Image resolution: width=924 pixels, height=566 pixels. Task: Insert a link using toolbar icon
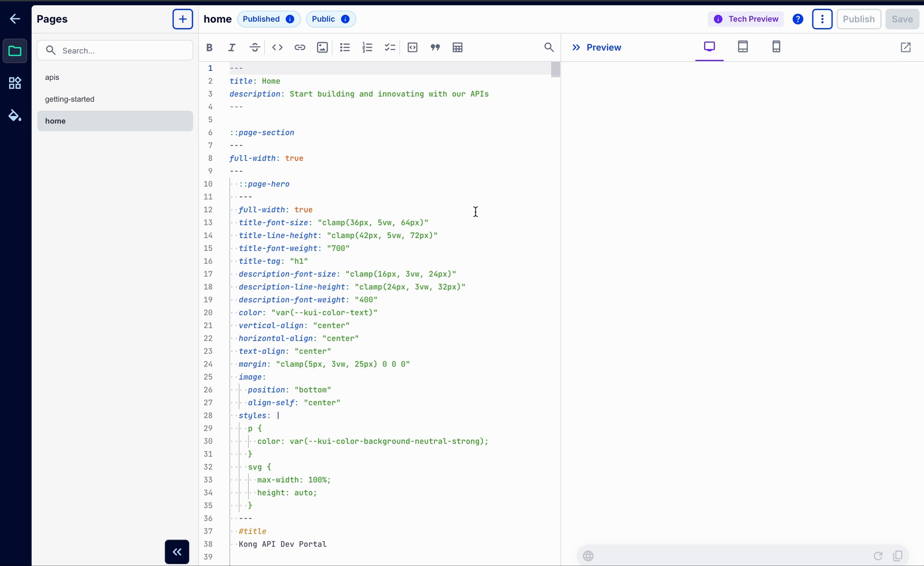pos(300,47)
